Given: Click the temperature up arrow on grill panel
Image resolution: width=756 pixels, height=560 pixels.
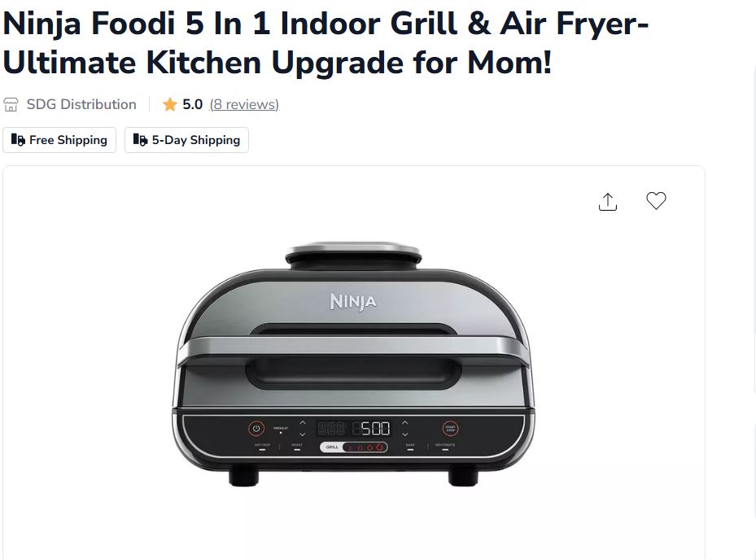Looking at the screenshot, I should [405, 422].
